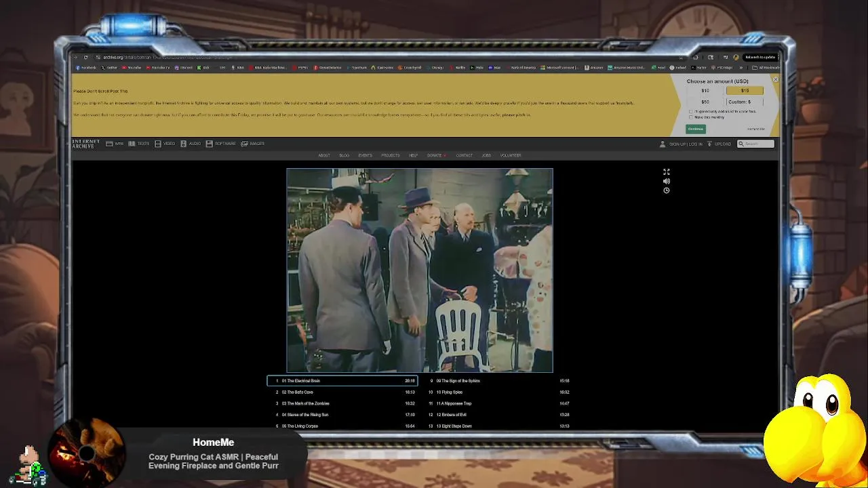Open the Help menu link
868x488 pixels.
414,155
